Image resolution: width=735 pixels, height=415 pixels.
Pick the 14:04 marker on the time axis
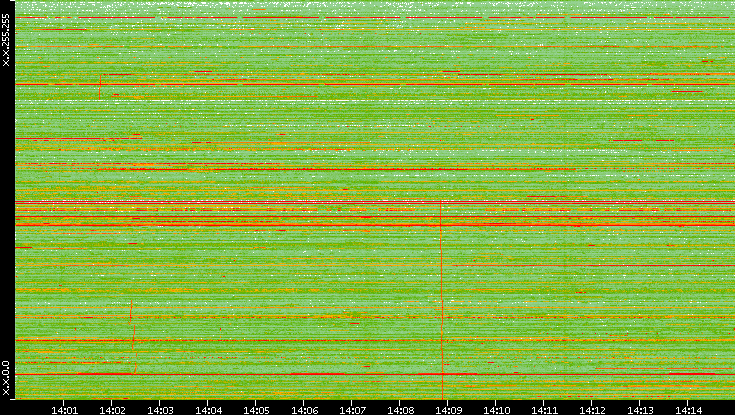click(209, 409)
